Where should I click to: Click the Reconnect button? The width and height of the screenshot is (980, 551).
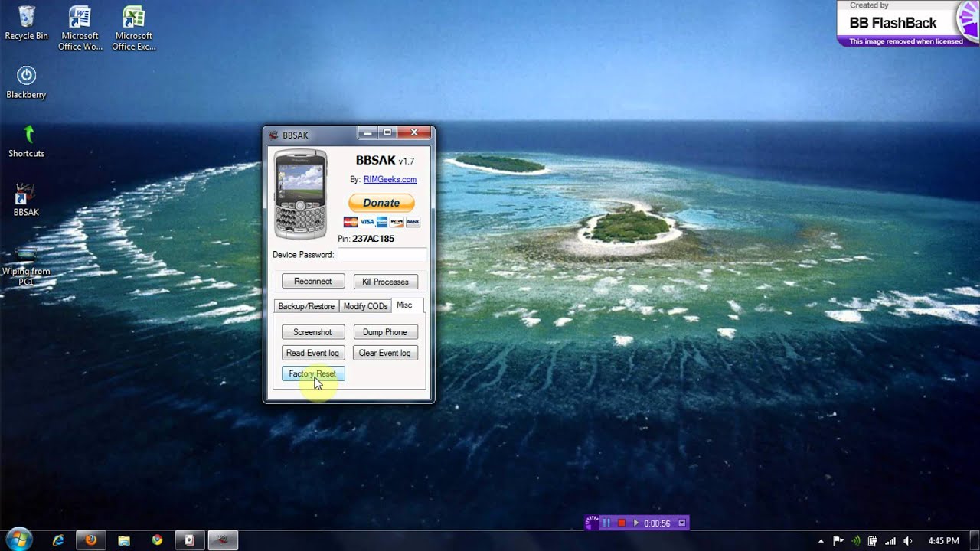313,282
